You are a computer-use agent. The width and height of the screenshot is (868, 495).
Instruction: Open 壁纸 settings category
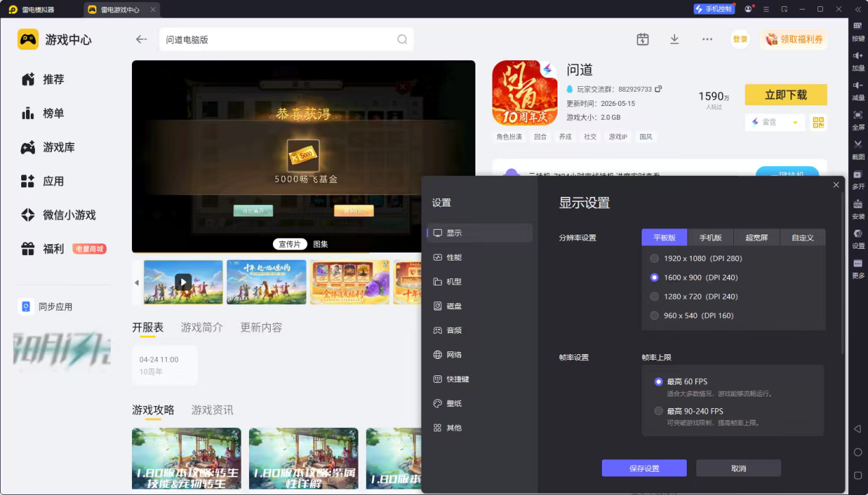(x=479, y=403)
